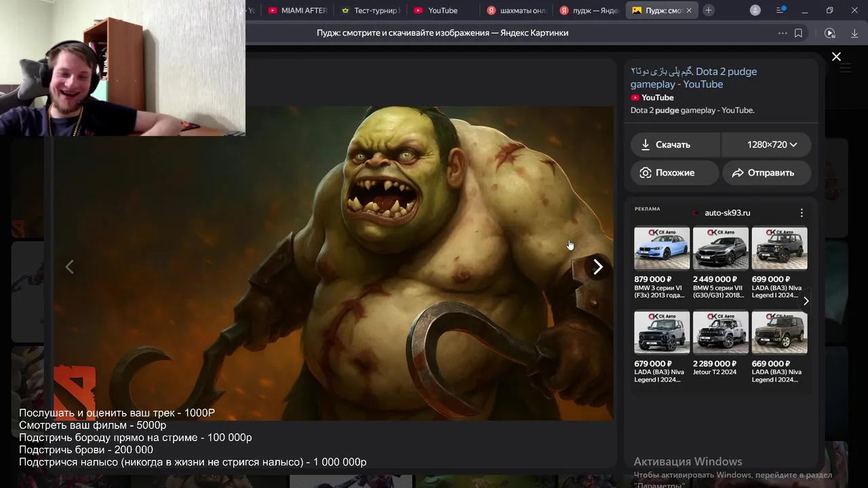868x488 pixels.
Task: Switch to the MIAMI AFTER browser tab
Action: coord(298,10)
